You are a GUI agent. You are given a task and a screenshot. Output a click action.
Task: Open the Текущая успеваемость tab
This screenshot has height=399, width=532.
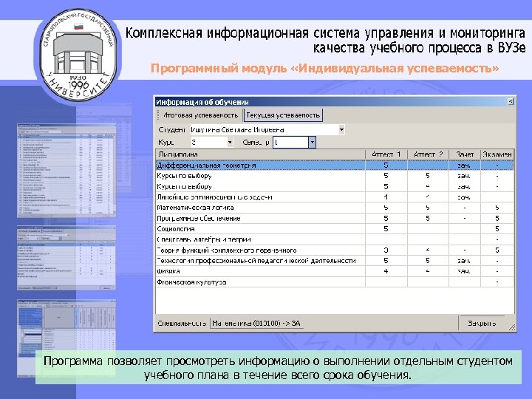coord(283,115)
